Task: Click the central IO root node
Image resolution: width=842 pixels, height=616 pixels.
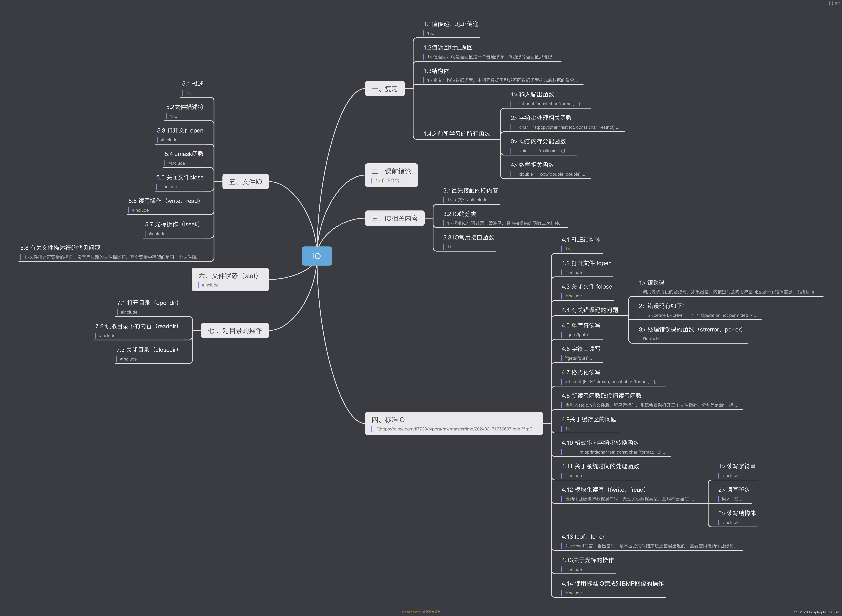Action: tap(316, 256)
